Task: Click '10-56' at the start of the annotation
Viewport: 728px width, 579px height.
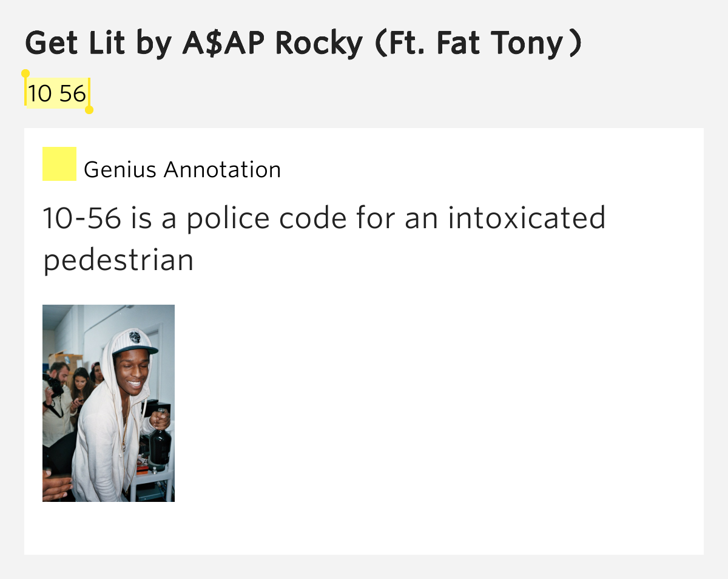Action: tap(82, 217)
